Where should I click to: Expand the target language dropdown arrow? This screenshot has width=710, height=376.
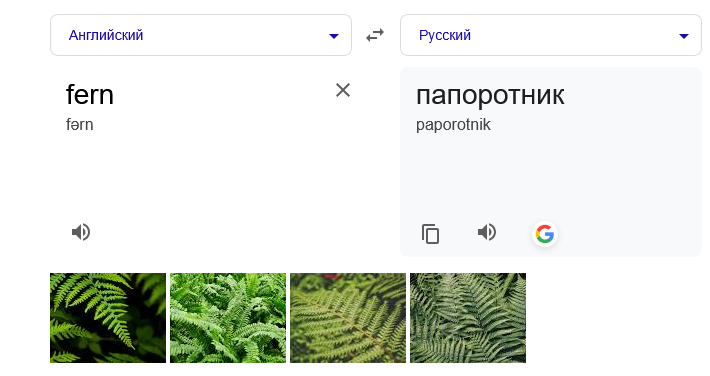tap(684, 36)
